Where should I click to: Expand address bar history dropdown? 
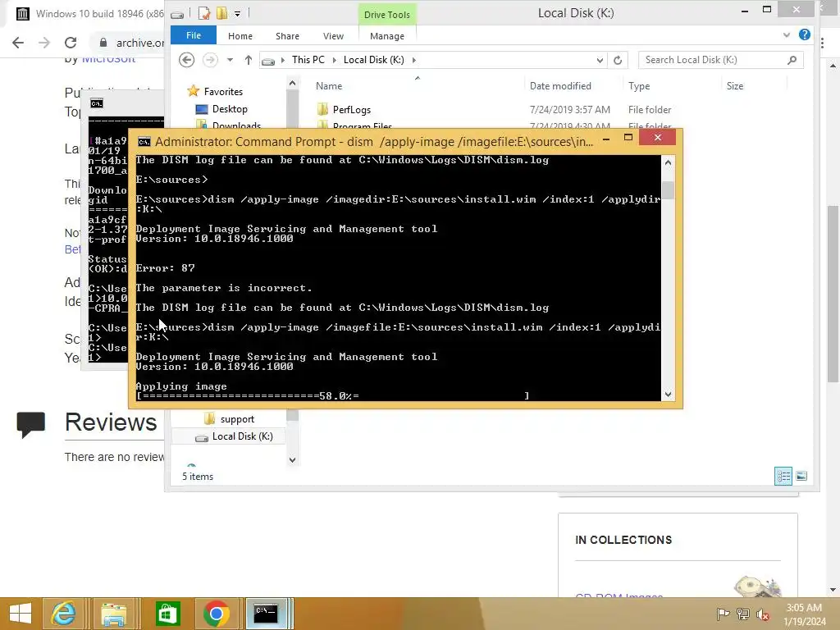pyautogui.click(x=600, y=60)
